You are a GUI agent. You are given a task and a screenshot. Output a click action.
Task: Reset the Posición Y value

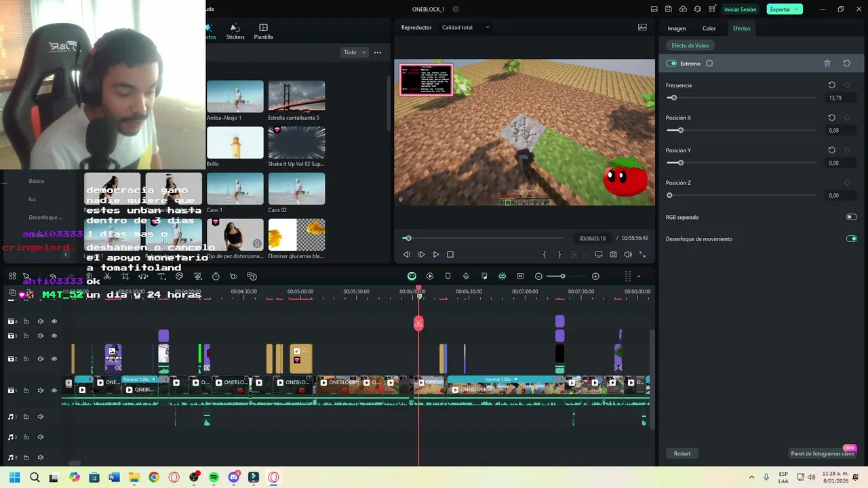pos(832,150)
